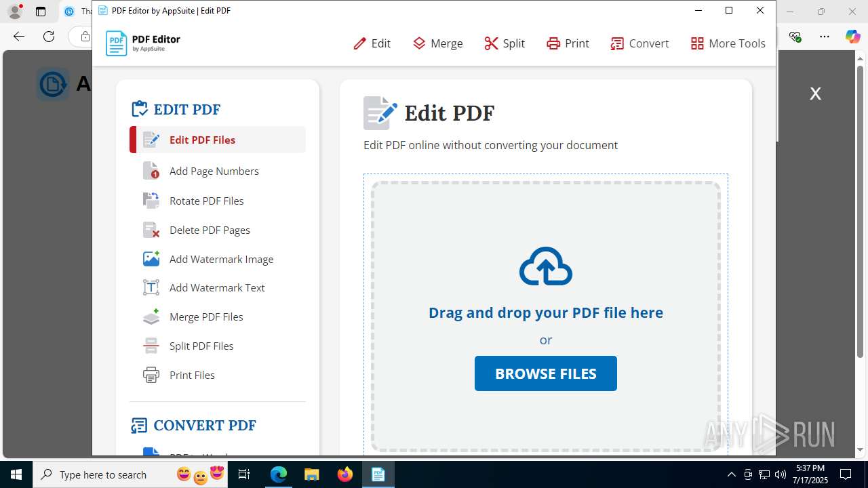Image resolution: width=868 pixels, height=488 pixels.
Task: Select Edit PDF Files in sidebar
Action: 218,140
